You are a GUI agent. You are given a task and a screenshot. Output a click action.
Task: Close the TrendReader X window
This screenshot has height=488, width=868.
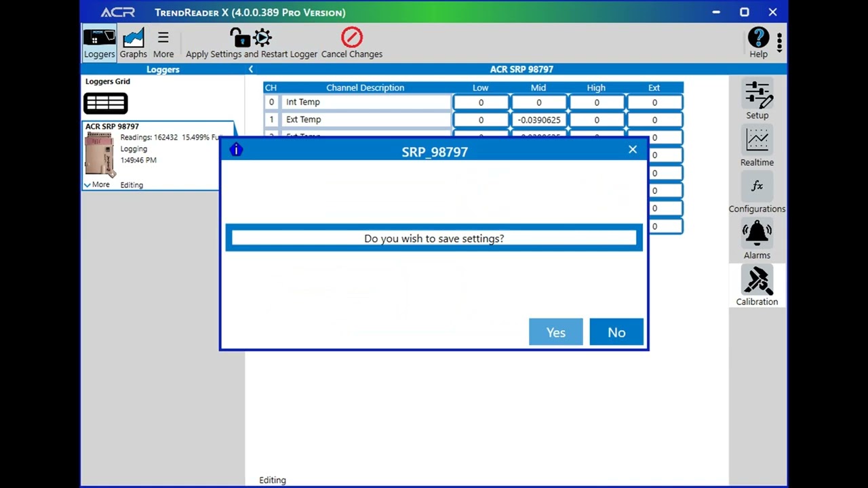point(772,12)
